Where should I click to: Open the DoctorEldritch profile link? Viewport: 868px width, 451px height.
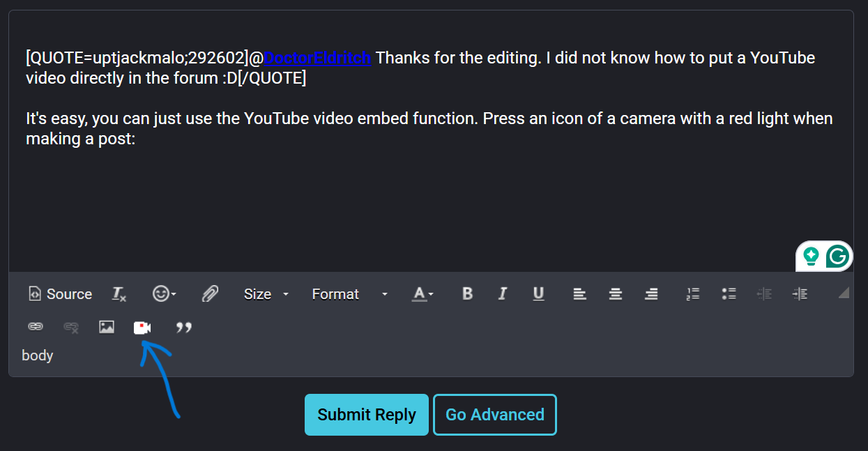coord(317,58)
